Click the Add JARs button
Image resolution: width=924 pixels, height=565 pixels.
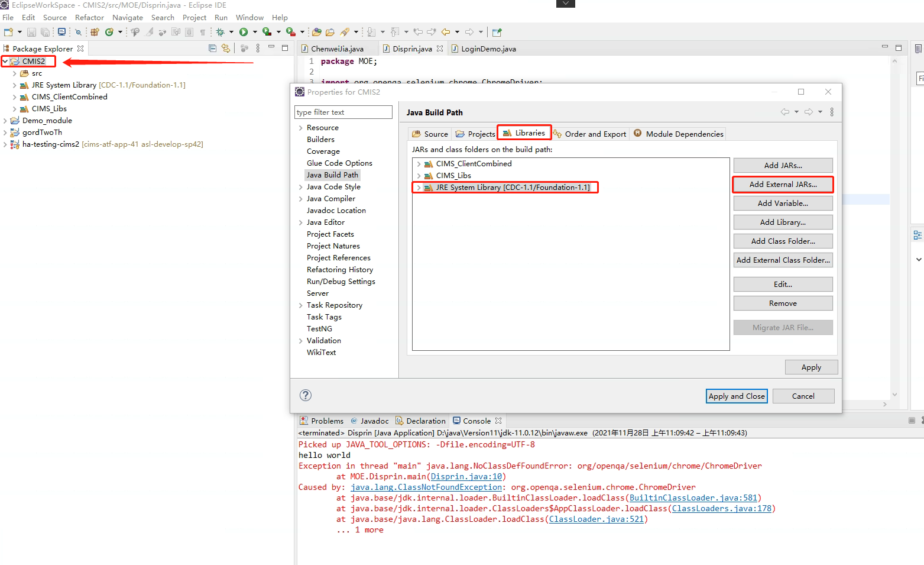(x=783, y=166)
